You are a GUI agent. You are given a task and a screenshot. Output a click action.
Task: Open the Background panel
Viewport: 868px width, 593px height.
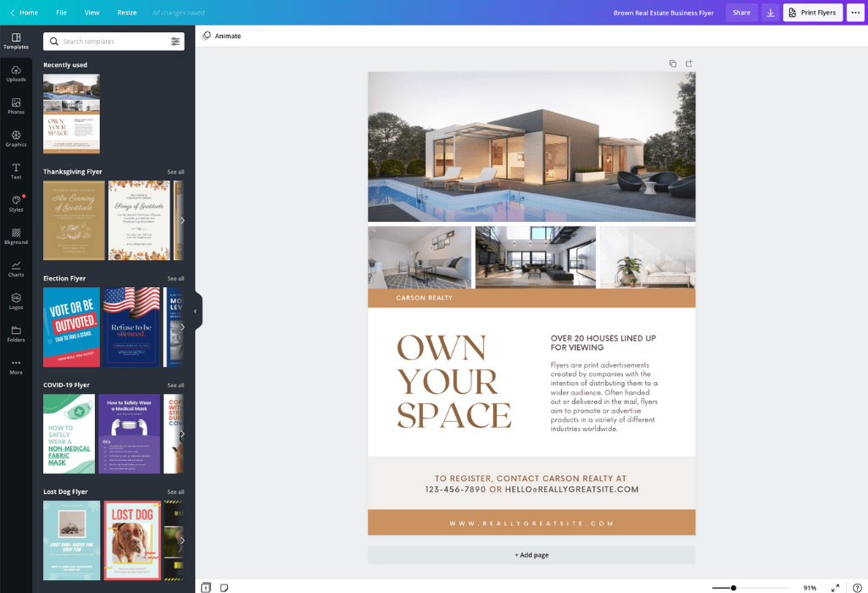click(x=16, y=236)
